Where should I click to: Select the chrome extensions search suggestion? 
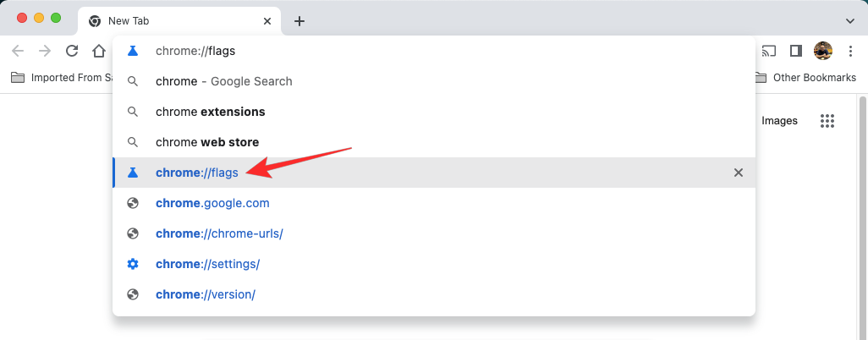pos(210,112)
